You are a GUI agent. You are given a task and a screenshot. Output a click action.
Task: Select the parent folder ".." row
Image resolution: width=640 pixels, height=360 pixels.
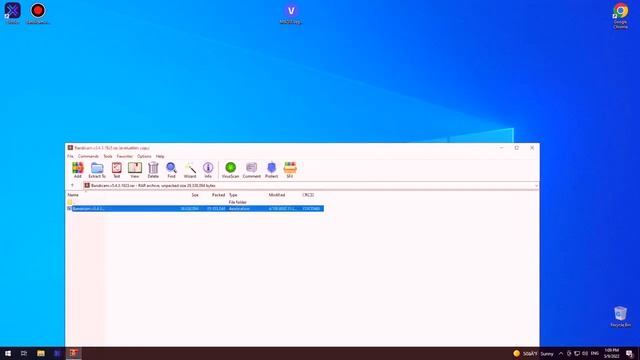point(195,202)
